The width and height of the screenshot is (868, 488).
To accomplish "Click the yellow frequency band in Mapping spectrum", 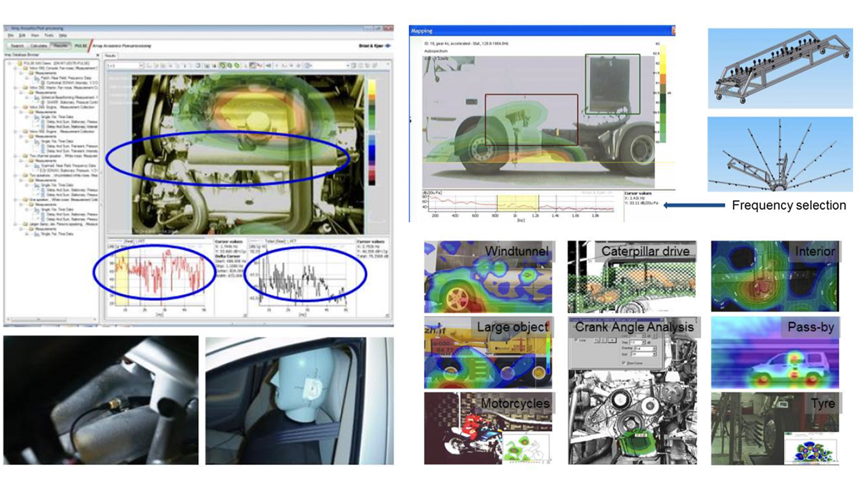I will [517, 203].
